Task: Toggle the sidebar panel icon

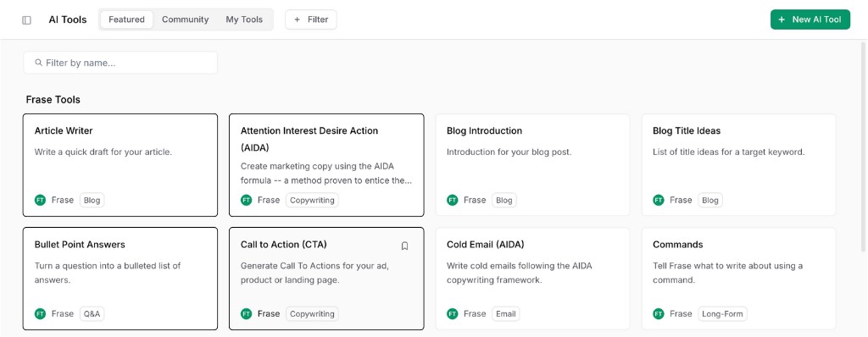Action: click(x=26, y=20)
